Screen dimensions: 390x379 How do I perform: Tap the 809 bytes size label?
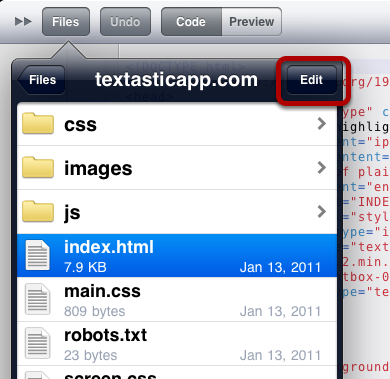pyautogui.click(x=95, y=311)
